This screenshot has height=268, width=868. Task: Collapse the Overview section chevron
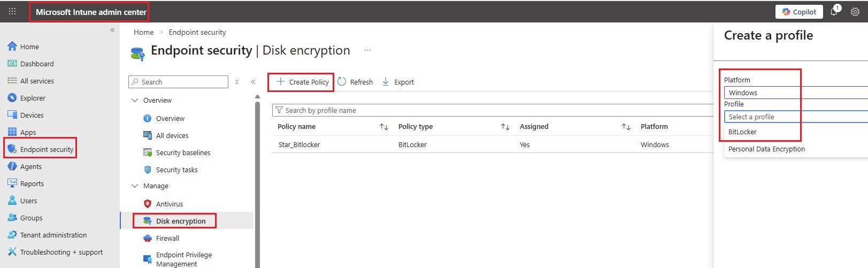135,100
